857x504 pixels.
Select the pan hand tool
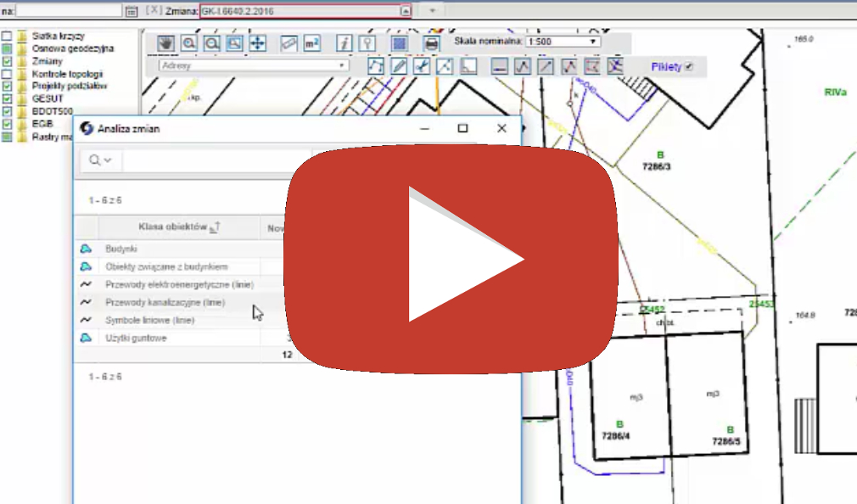pos(166,42)
